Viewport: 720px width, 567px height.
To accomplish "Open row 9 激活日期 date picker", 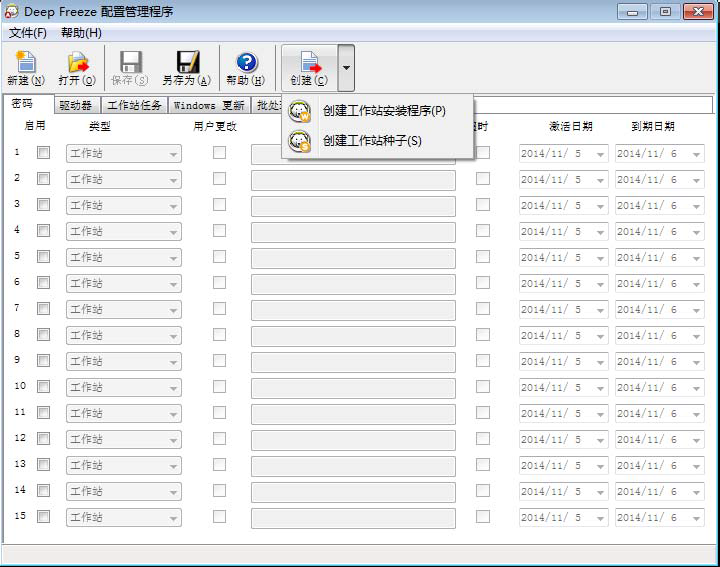I will [x=564, y=362].
